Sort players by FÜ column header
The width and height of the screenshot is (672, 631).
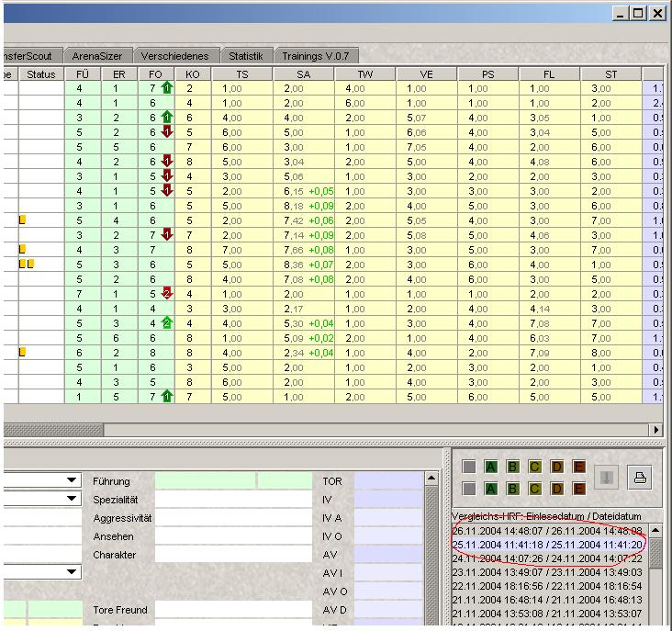83,74
